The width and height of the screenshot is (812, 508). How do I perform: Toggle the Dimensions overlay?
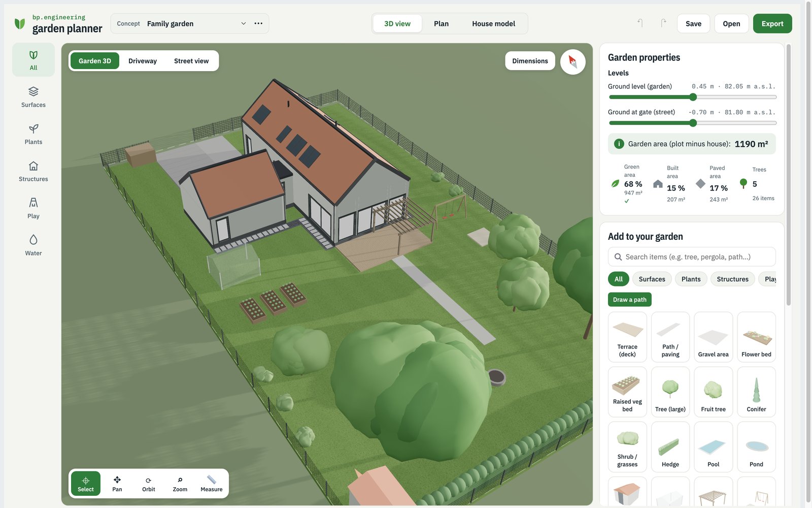[530, 61]
